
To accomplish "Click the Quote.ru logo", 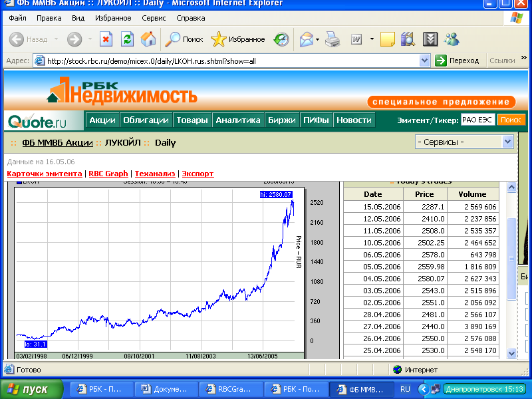I will (x=37, y=122).
